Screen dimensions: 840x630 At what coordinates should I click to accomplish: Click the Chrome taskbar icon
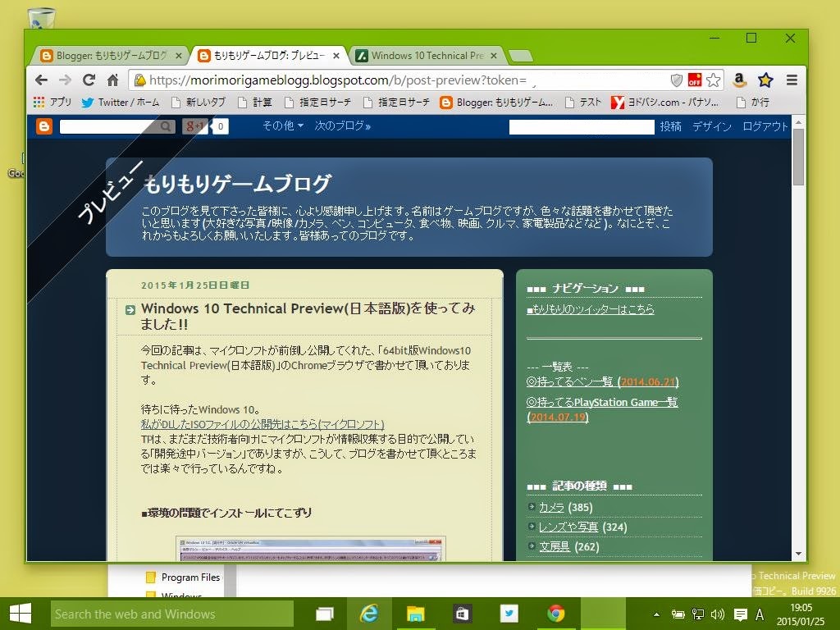[x=555, y=614]
